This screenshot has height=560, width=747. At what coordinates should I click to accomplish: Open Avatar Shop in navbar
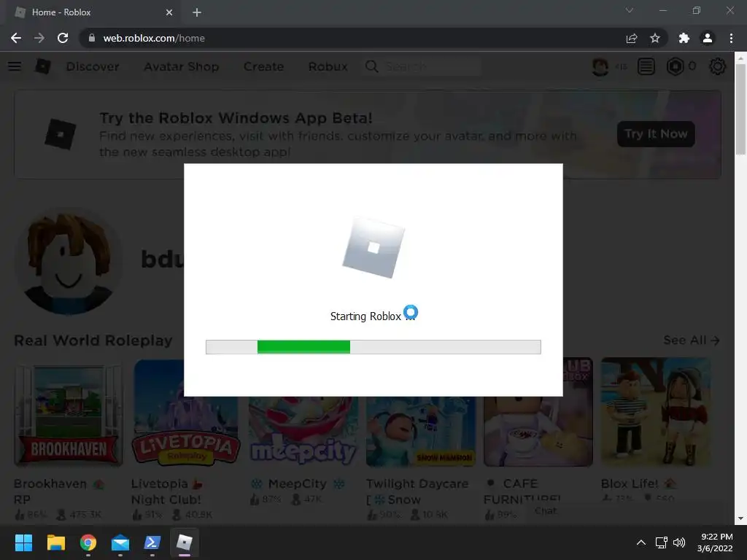pyautogui.click(x=182, y=66)
